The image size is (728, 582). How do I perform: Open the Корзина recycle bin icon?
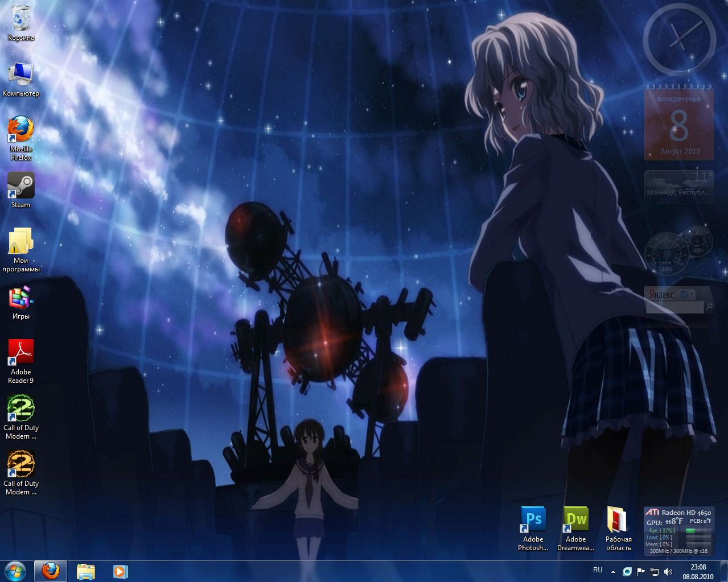(21, 20)
